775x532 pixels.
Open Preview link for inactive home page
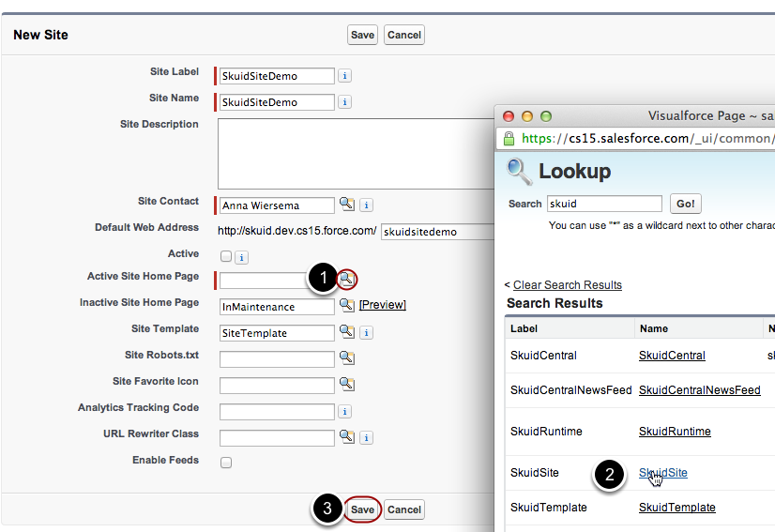point(383,306)
